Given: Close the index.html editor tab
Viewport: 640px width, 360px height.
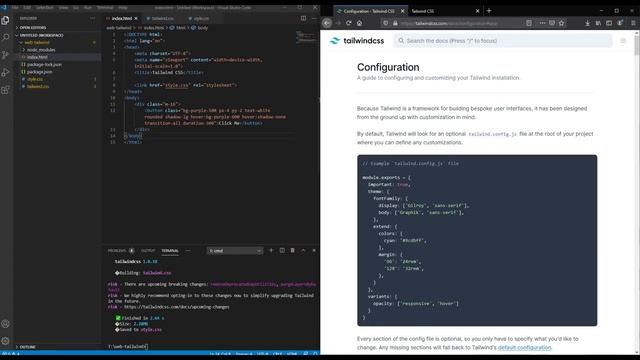Looking at the screenshot, I should (136, 18).
